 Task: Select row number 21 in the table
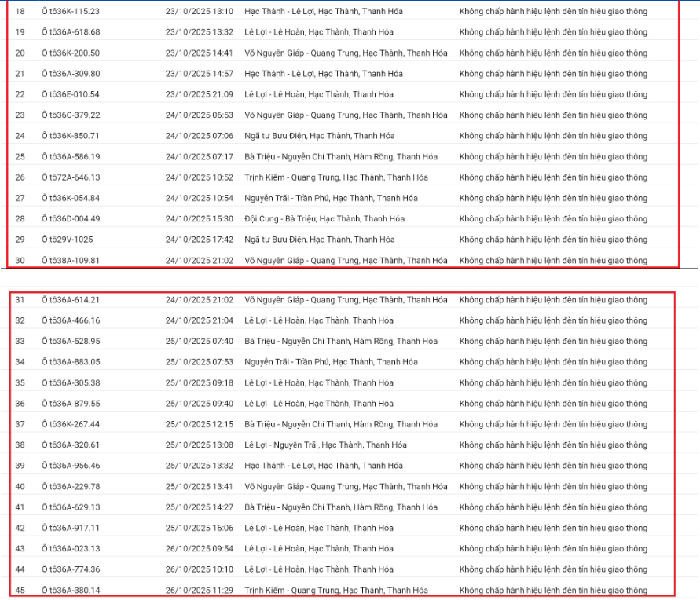click(x=20, y=74)
